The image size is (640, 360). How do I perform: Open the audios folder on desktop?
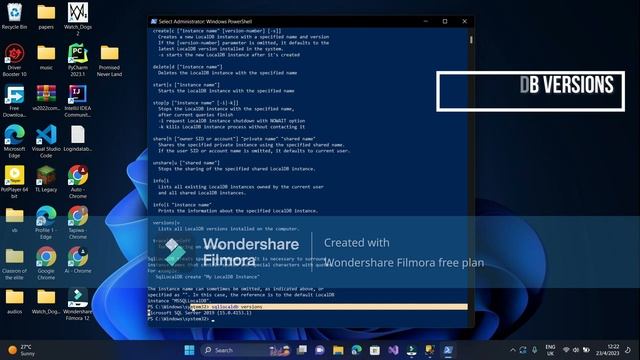coord(14,302)
